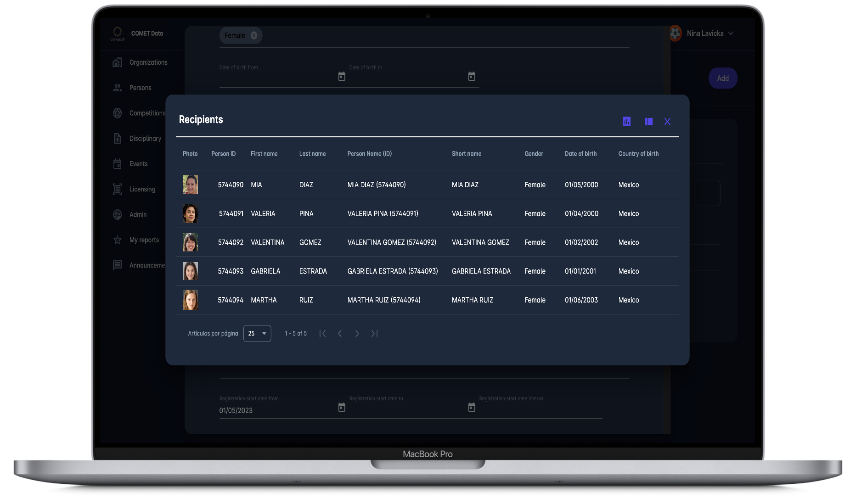Viewport: 856px width, 504px height.
Task: Open Organizations in the sidebar
Action: click(x=148, y=62)
